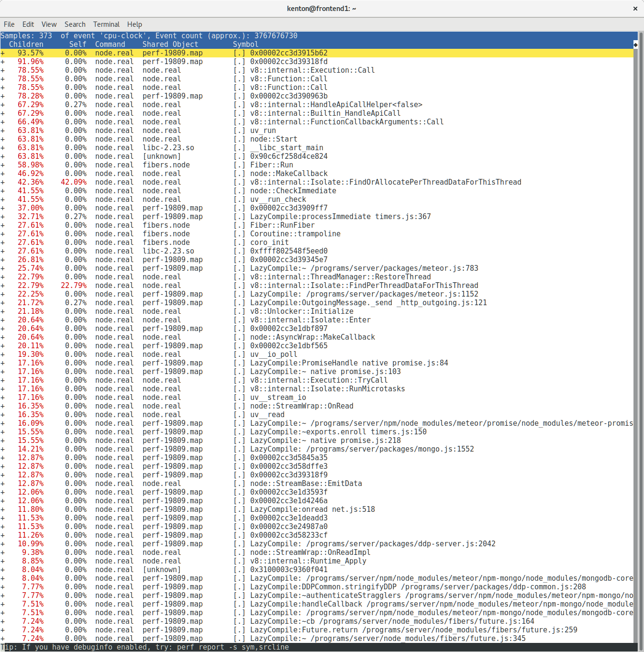Open the Help menu
644x652 pixels.
[134, 24]
